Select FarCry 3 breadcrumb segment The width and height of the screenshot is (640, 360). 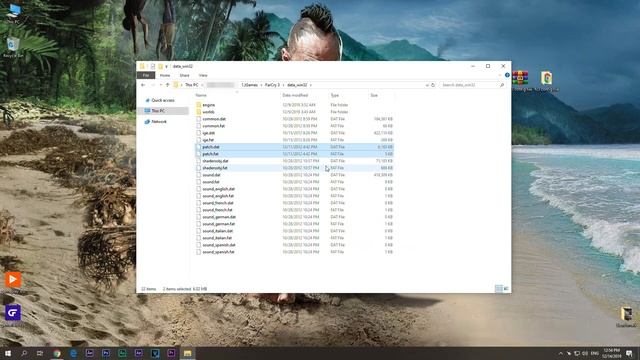click(272, 85)
